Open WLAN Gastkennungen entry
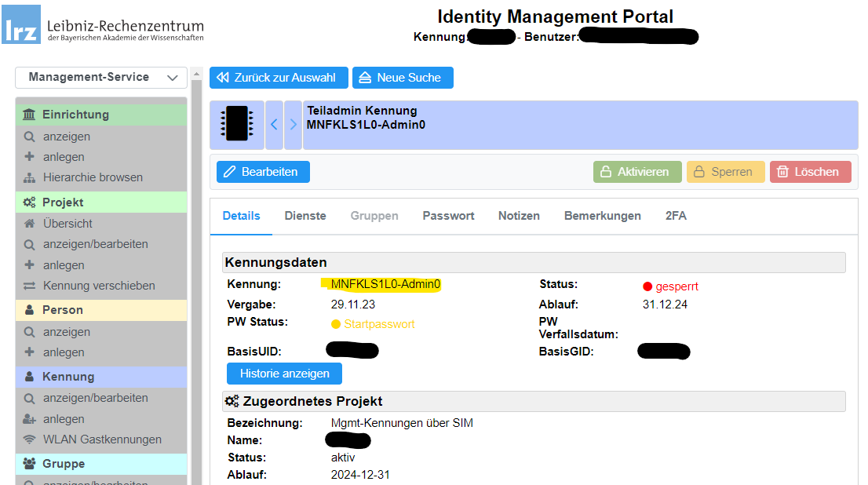This screenshot has width=868, height=485. click(102, 439)
